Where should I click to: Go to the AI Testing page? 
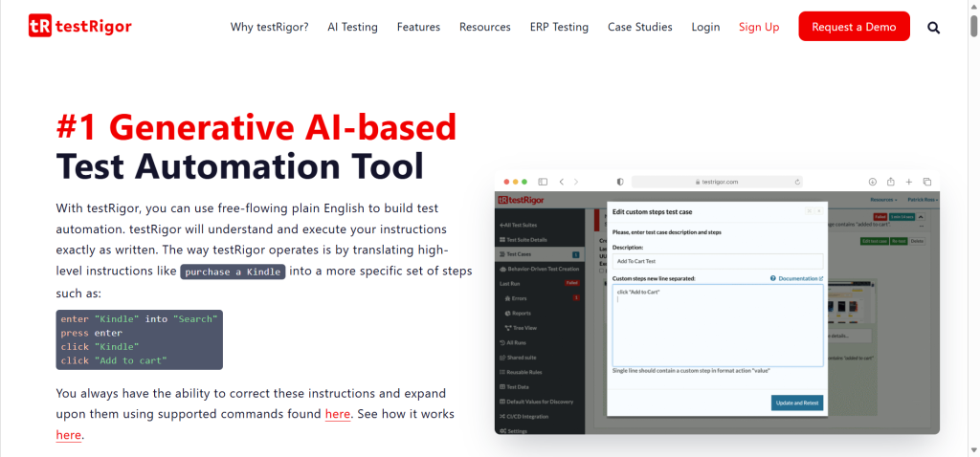(352, 27)
